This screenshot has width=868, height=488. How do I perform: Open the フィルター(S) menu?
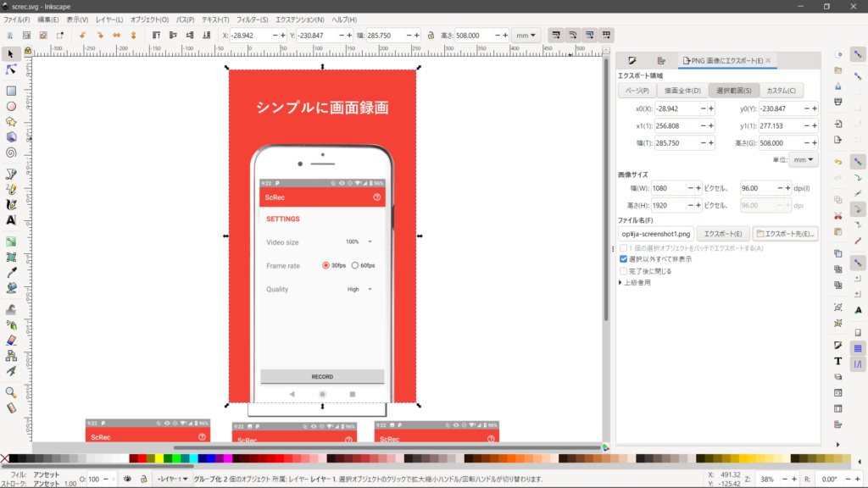253,19
